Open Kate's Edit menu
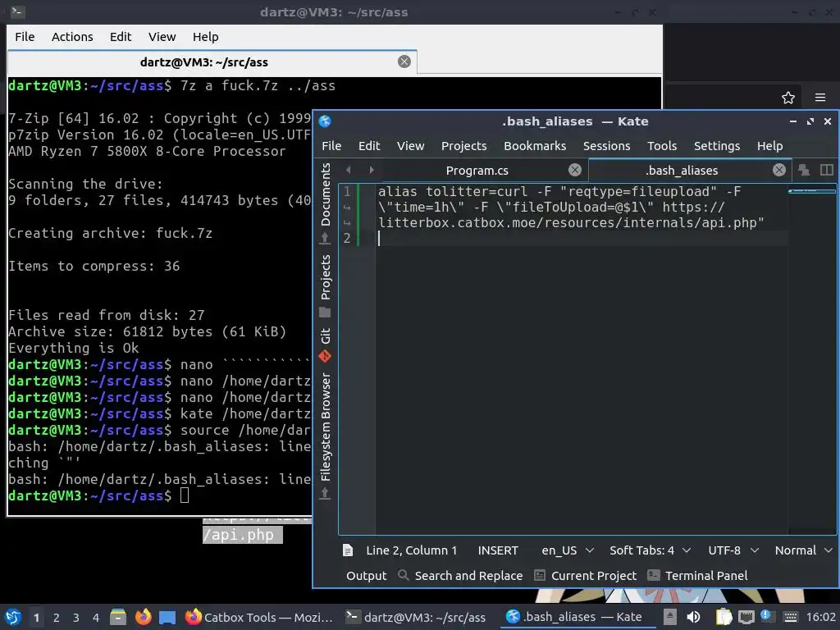This screenshot has width=840, height=630. (369, 146)
